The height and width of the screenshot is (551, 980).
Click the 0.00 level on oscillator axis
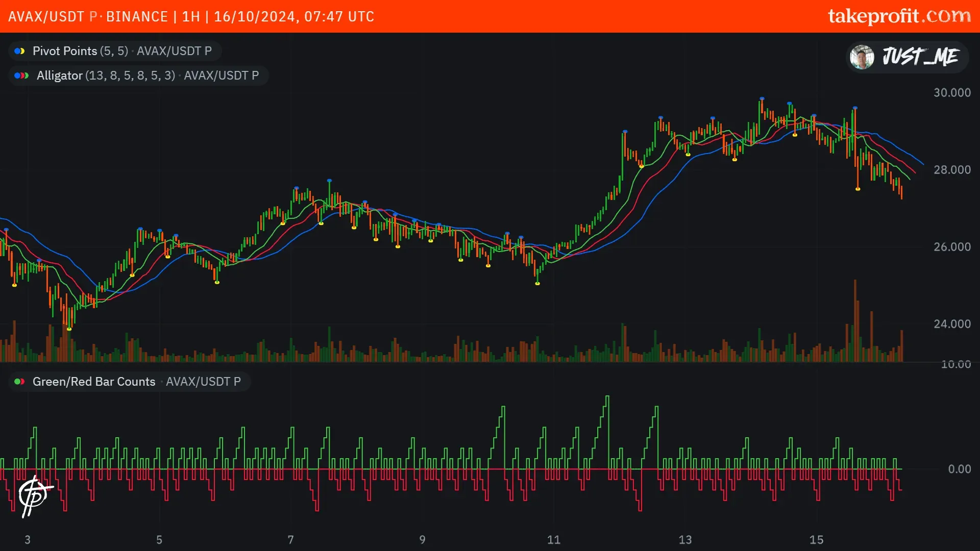tap(959, 469)
